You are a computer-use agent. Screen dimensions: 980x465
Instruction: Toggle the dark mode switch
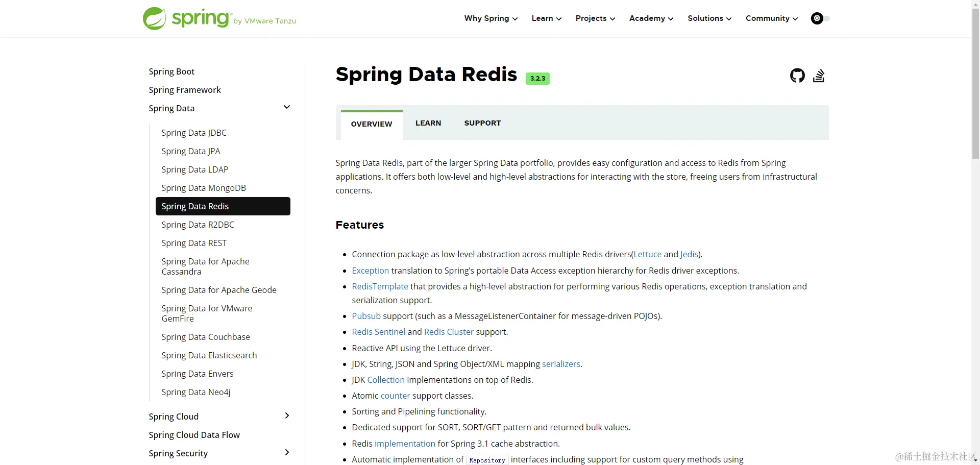(x=820, y=18)
